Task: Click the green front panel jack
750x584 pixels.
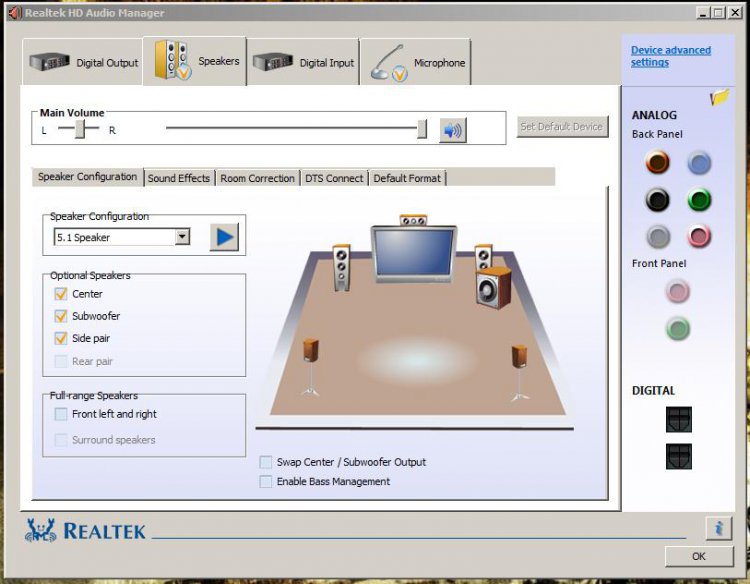Action: click(678, 329)
